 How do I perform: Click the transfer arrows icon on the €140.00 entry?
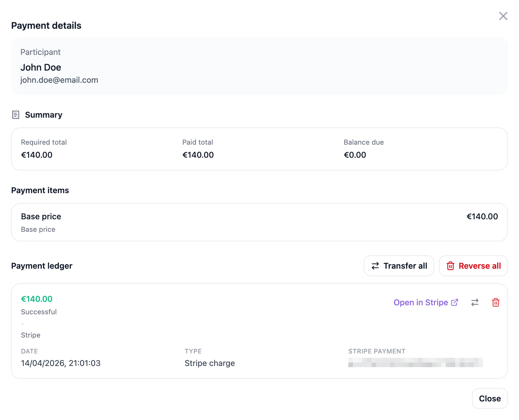click(475, 302)
